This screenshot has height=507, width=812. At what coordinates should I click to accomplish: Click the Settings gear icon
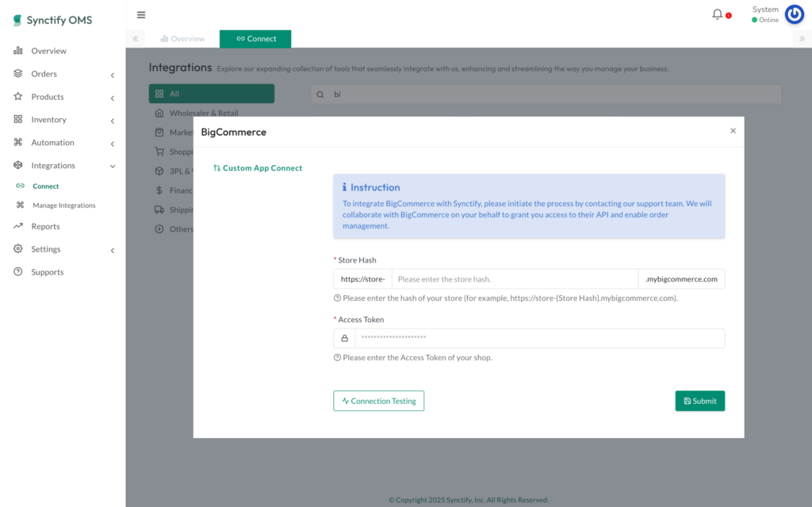pos(18,249)
